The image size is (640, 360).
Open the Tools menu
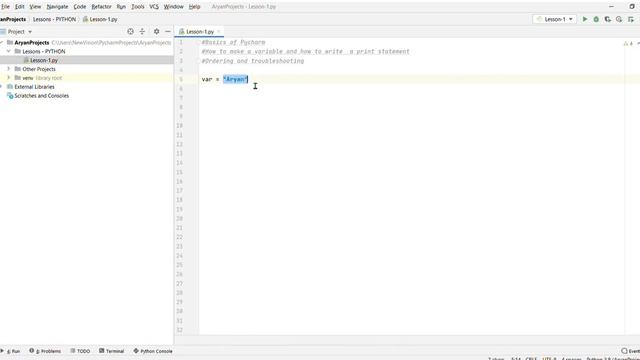(x=138, y=7)
